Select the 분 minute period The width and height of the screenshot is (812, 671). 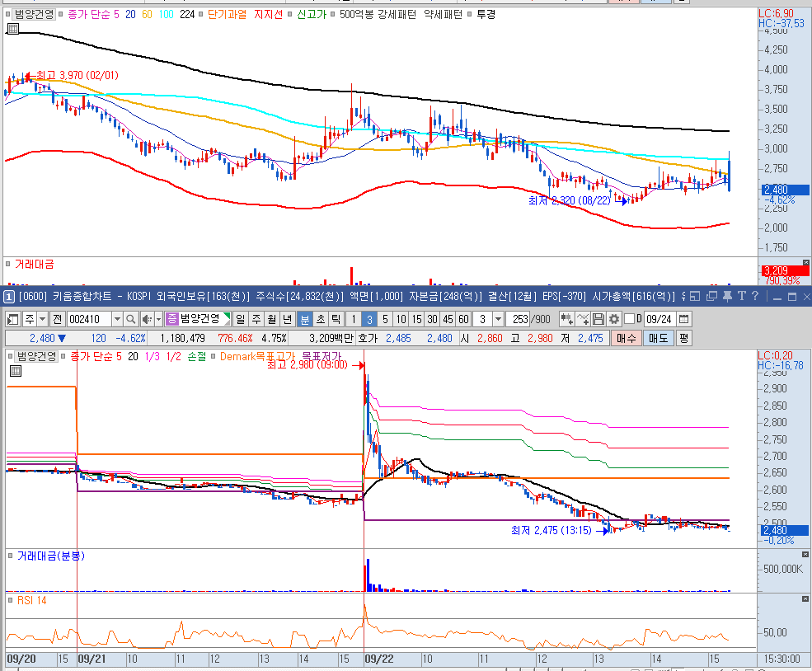305,319
